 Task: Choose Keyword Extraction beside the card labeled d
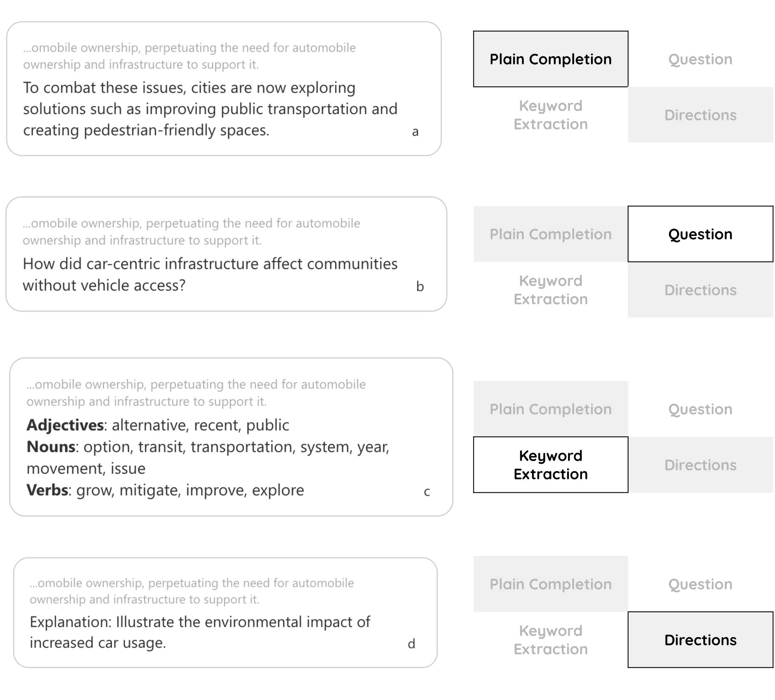point(550,640)
